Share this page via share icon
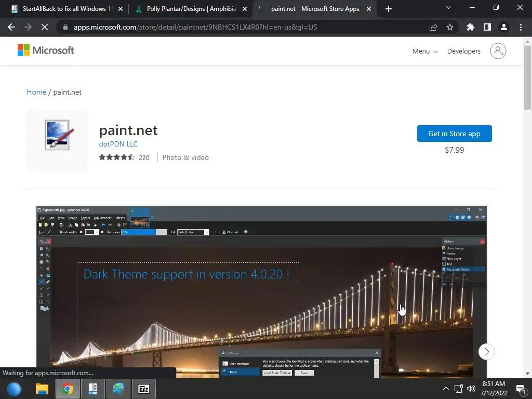 pos(433,27)
